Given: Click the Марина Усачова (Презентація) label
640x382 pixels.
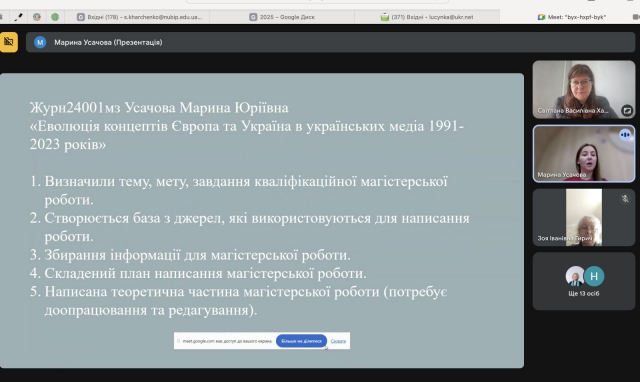Looking at the screenshot, I should [x=108, y=42].
